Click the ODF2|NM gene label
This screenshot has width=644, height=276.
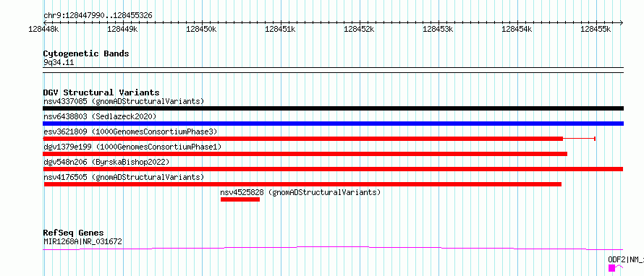[625, 259]
